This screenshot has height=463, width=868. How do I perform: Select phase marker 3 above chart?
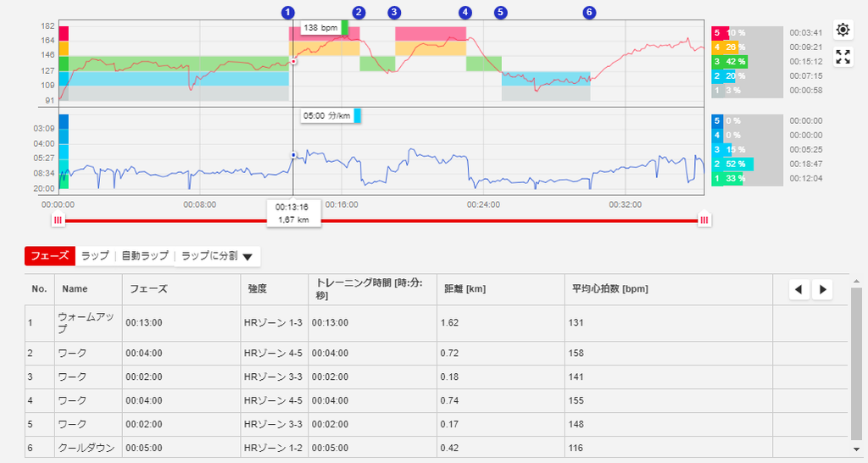[393, 12]
